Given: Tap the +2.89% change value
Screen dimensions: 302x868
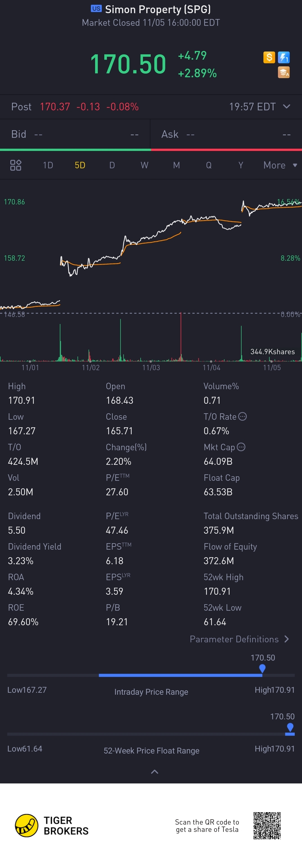Looking at the screenshot, I should click(197, 73).
